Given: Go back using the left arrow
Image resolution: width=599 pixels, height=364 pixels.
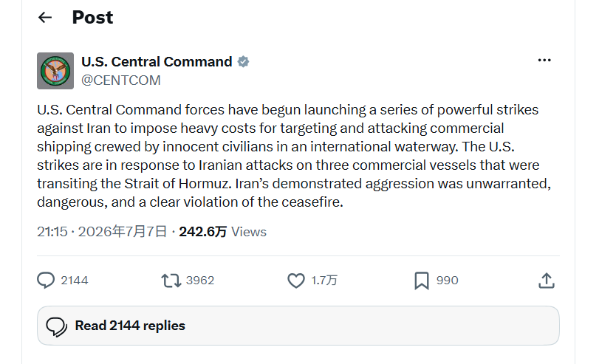Looking at the screenshot, I should pos(45,17).
